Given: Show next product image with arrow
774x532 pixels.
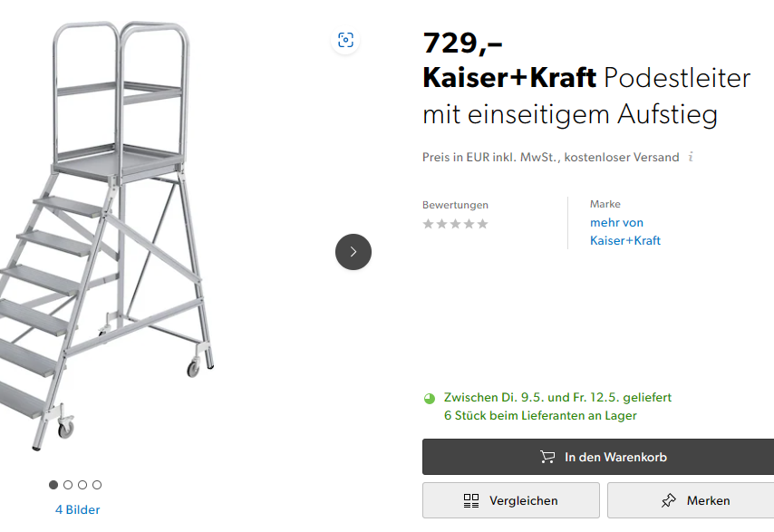Looking at the screenshot, I should click(353, 252).
